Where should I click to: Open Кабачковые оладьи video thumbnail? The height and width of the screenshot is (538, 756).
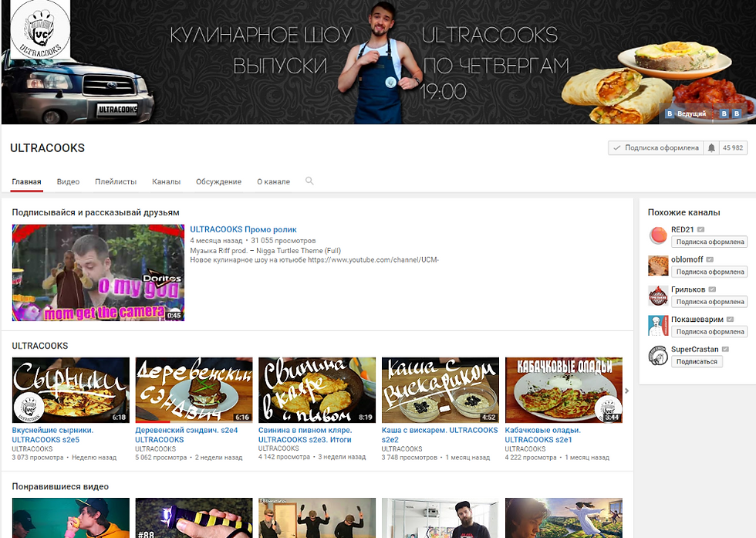[x=564, y=390]
